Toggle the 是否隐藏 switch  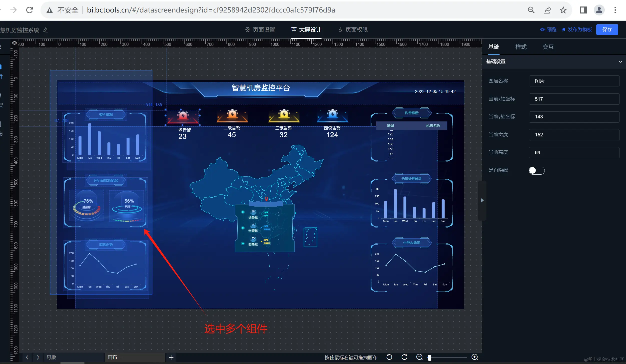pyautogui.click(x=536, y=170)
